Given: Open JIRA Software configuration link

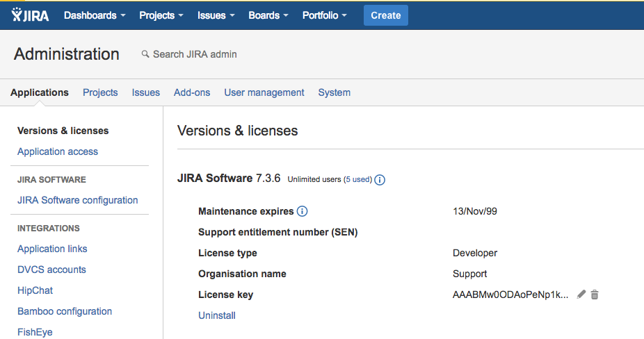Looking at the screenshot, I should point(78,200).
